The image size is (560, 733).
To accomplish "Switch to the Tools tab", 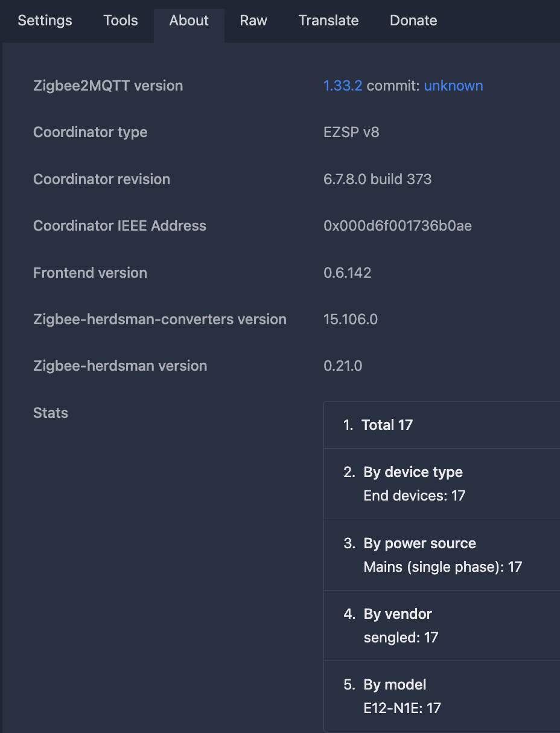I will pos(121,21).
